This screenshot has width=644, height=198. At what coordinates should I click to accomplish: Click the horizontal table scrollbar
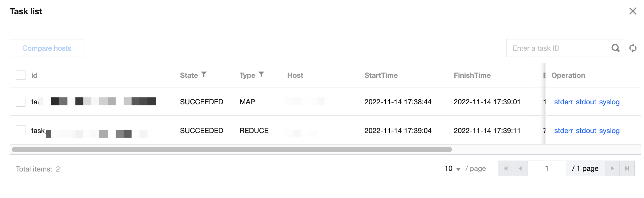231,150
